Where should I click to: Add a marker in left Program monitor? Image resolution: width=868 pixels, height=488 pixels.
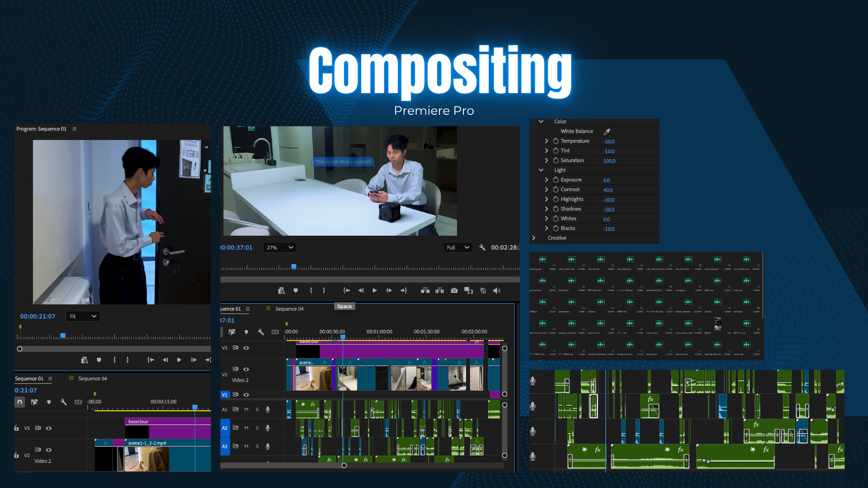coord(99,360)
